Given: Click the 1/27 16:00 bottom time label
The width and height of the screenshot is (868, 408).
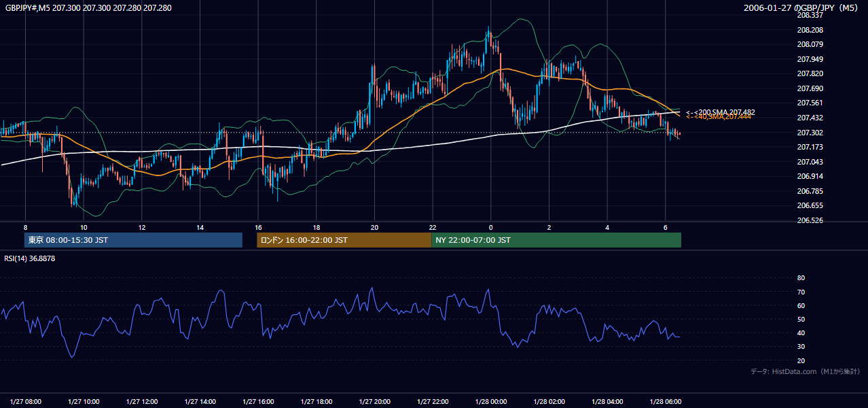Looking at the screenshot, I should tap(259, 402).
